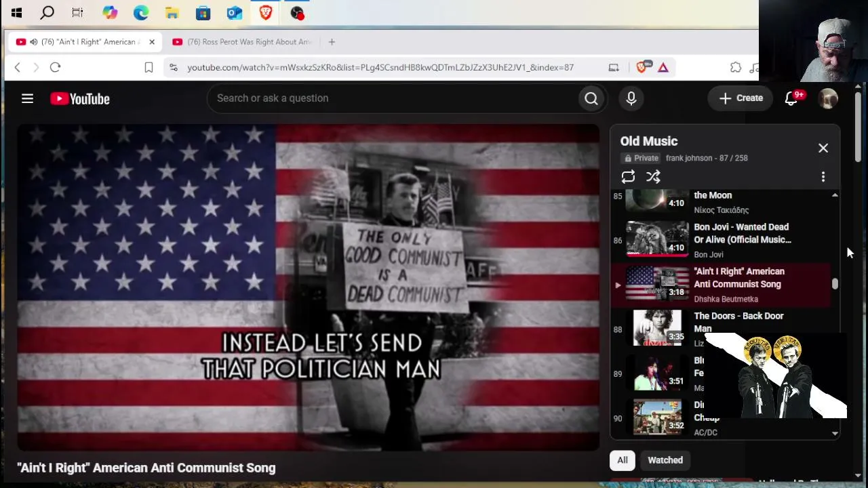The width and height of the screenshot is (868, 488).
Task: Go forward in browser history
Action: (x=36, y=67)
